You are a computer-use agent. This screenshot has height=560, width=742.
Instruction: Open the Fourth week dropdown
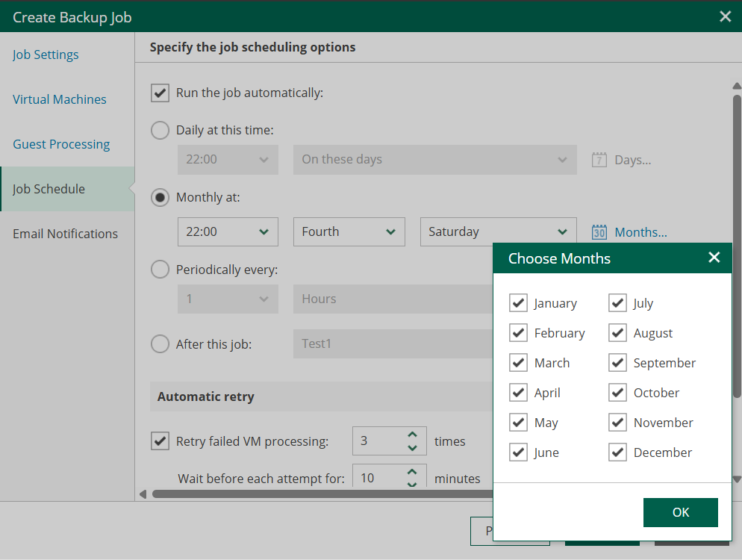[x=349, y=231]
